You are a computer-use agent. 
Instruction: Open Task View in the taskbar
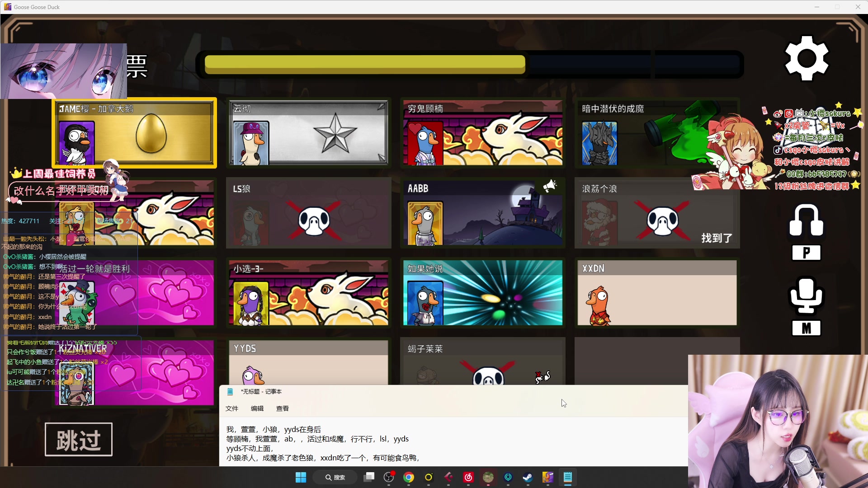pos(369,477)
